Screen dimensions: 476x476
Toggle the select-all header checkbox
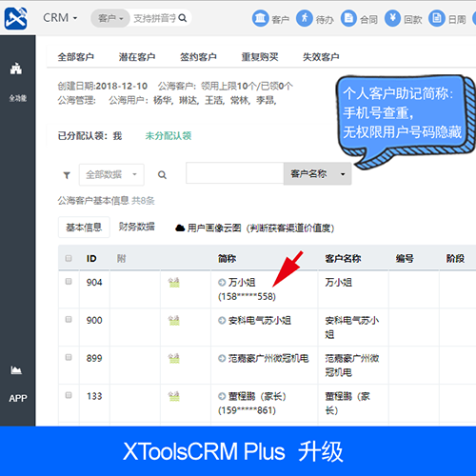[x=69, y=258]
